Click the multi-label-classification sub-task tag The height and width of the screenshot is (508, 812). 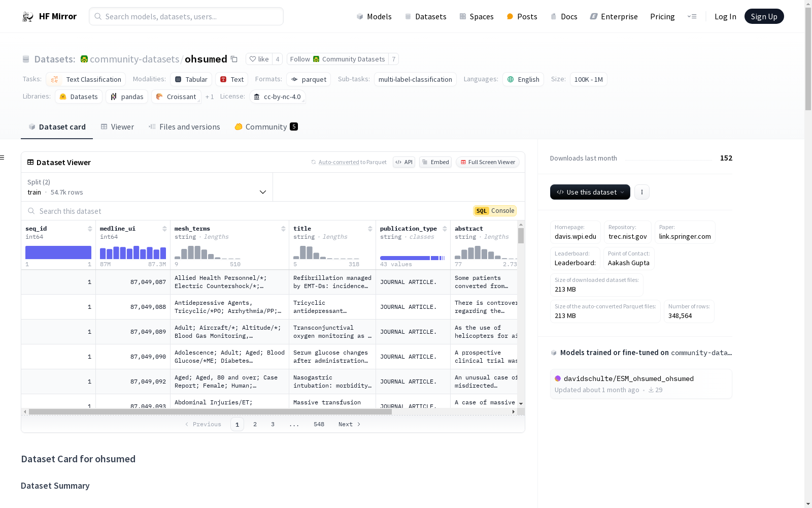pos(415,79)
